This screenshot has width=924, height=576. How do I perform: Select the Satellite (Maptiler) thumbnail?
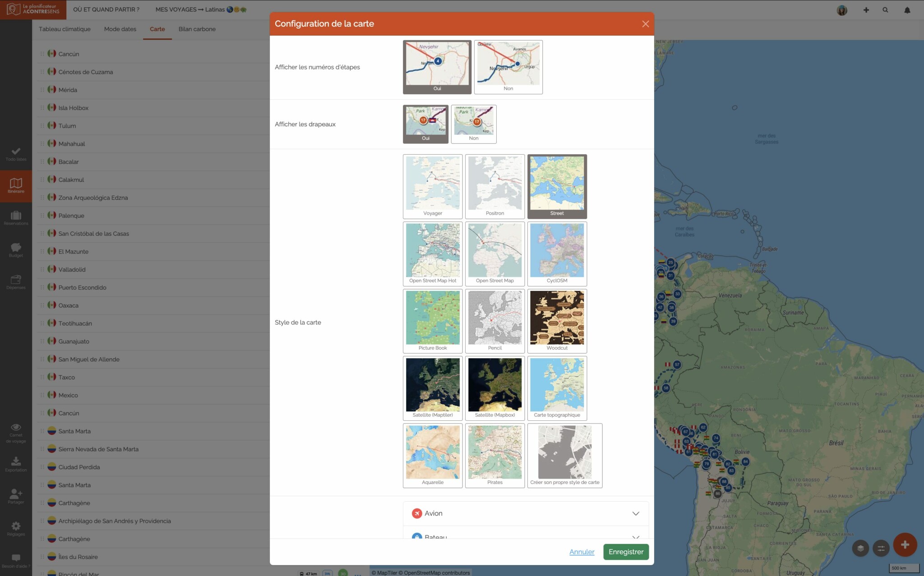pyautogui.click(x=433, y=388)
